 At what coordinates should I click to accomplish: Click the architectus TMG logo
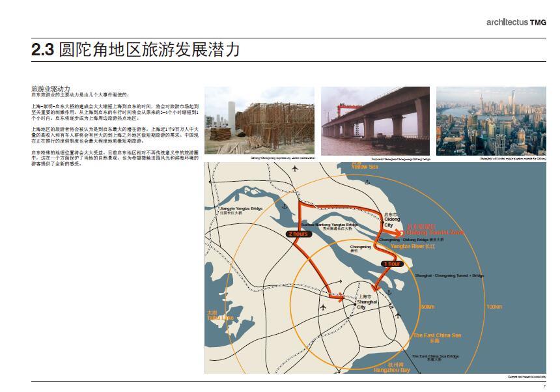[x=516, y=22]
